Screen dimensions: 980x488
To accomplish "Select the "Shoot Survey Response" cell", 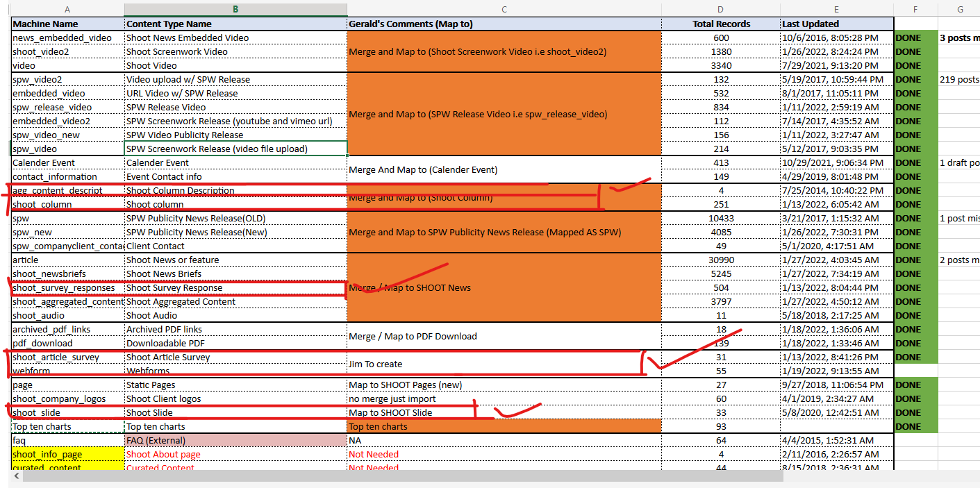I will click(235, 287).
